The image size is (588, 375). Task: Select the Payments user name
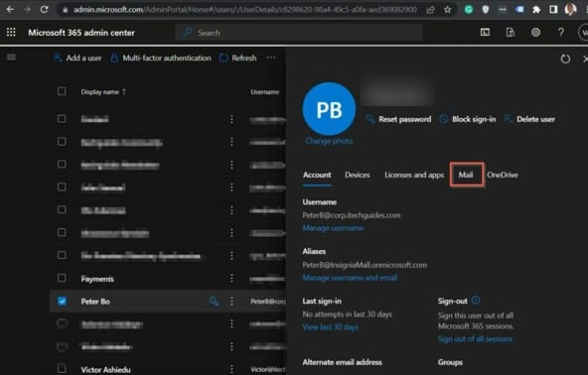[x=97, y=279]
